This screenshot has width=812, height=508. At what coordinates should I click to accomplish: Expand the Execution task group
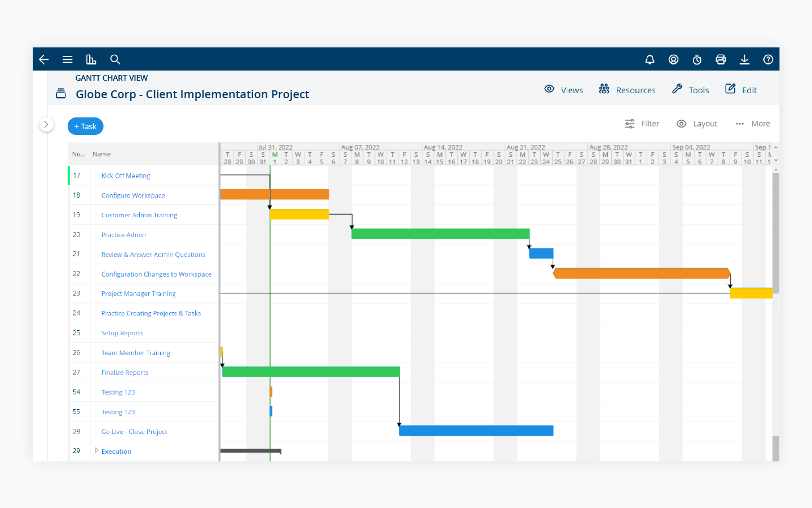[97, 450]
